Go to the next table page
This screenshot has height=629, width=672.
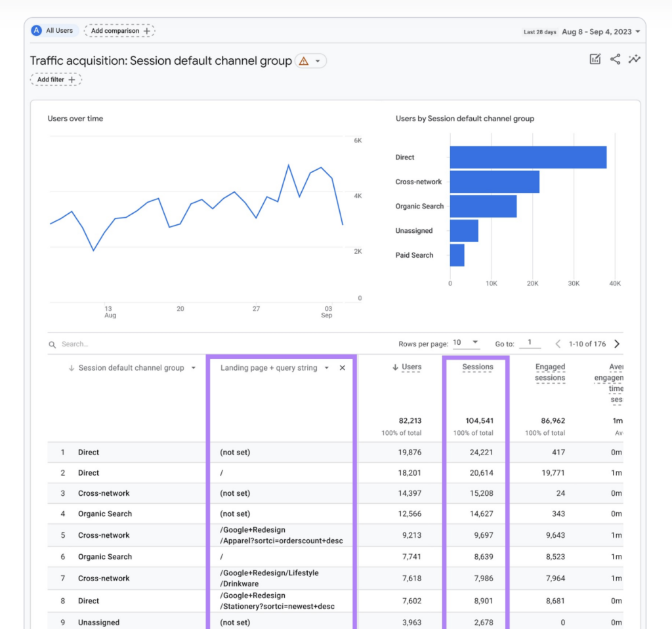tap(617, 344)
